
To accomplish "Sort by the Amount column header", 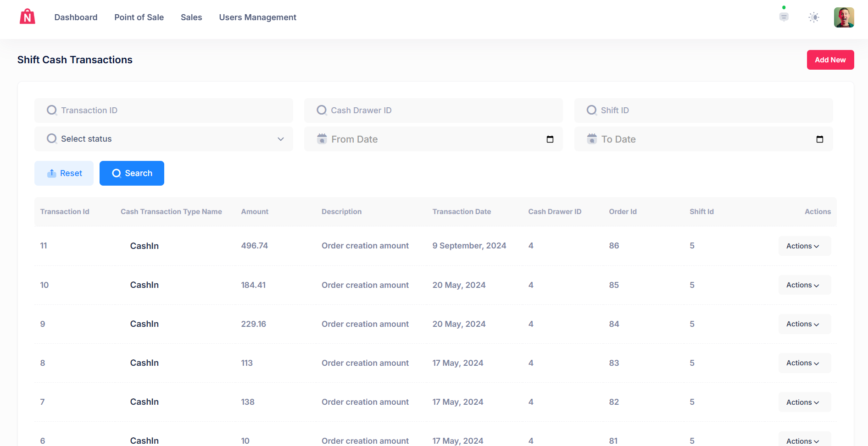I will 255,211.
